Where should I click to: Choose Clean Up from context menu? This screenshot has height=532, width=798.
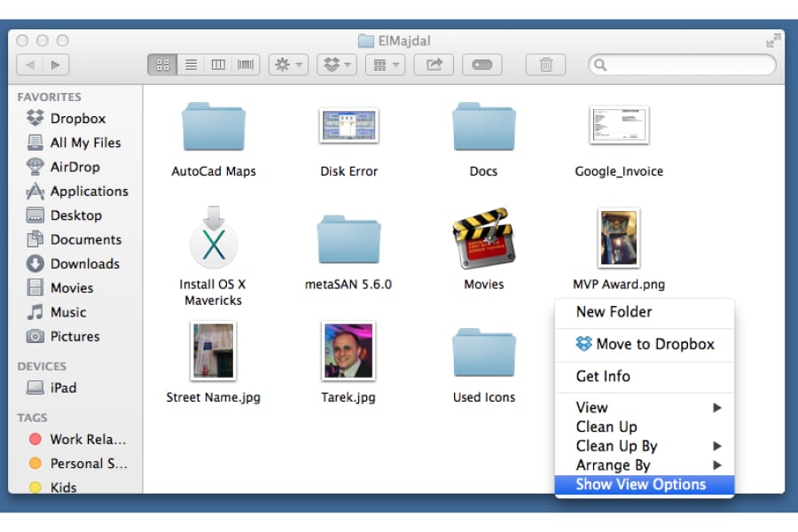pos(645,426)
